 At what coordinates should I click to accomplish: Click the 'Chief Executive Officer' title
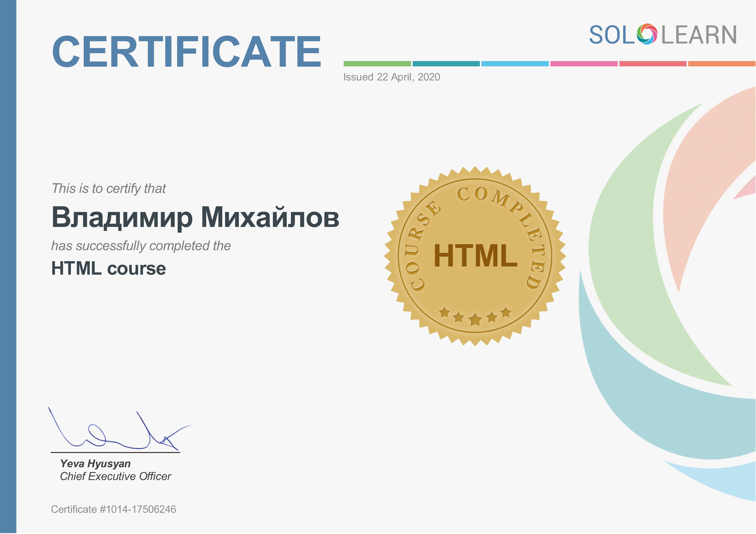pos(116,476)
